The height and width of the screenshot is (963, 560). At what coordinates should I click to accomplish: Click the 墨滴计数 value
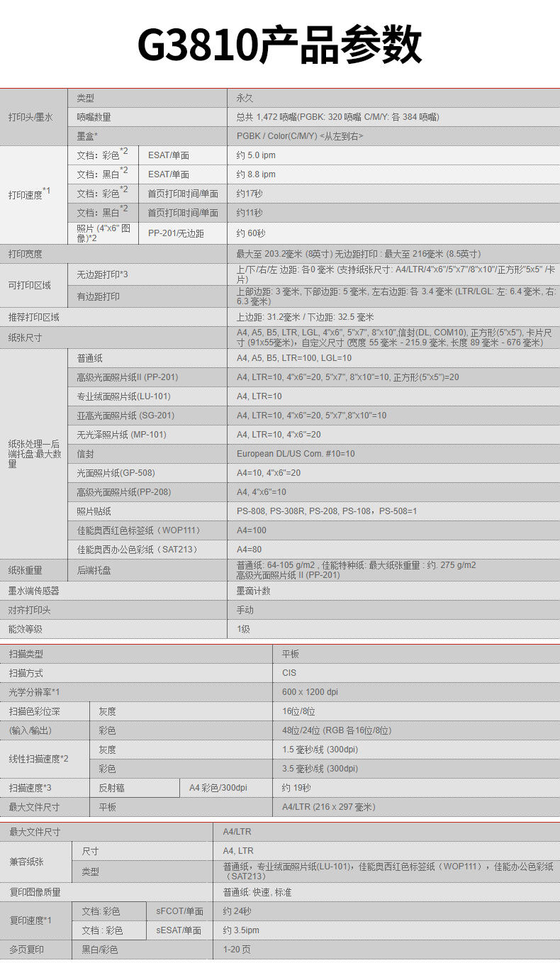coord(253,591)
